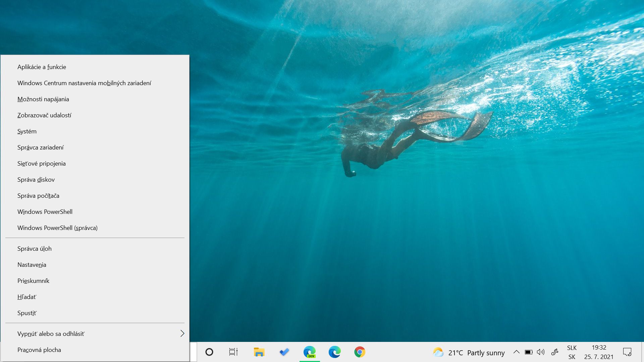Open Prieskumník file explorer
The height and width of the screenshot is (362, 644).
coord(95,281)
